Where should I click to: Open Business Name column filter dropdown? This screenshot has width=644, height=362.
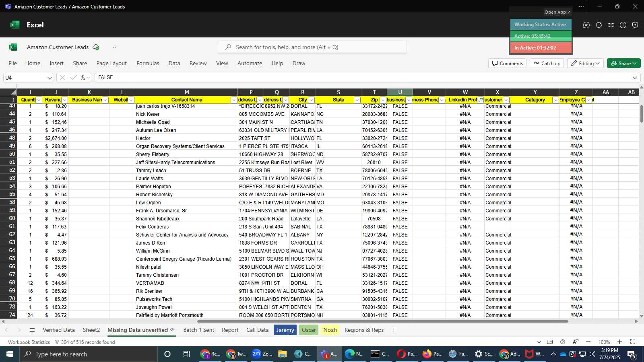click(x=105, y=100)
